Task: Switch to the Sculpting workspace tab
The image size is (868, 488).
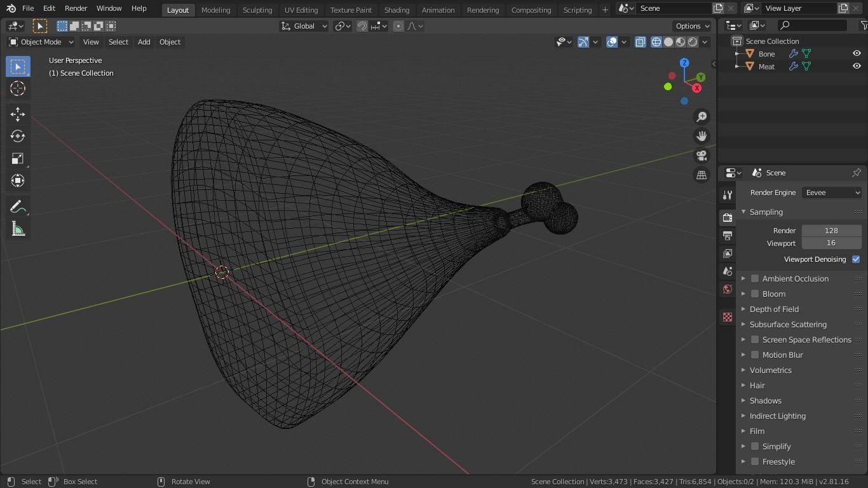Action: coord(257,10)
